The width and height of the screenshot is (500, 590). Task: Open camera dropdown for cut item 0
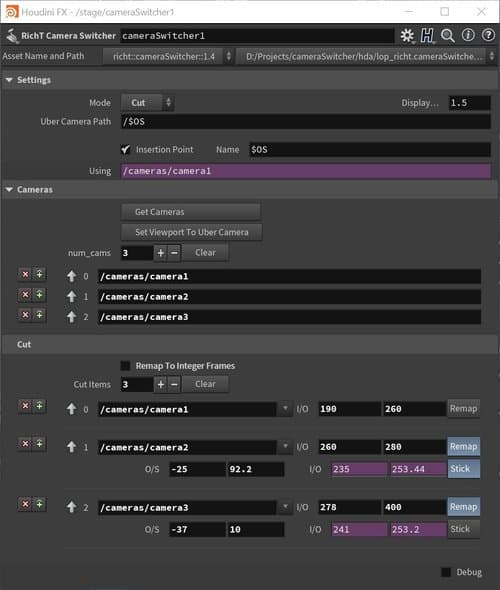point(285,409)
